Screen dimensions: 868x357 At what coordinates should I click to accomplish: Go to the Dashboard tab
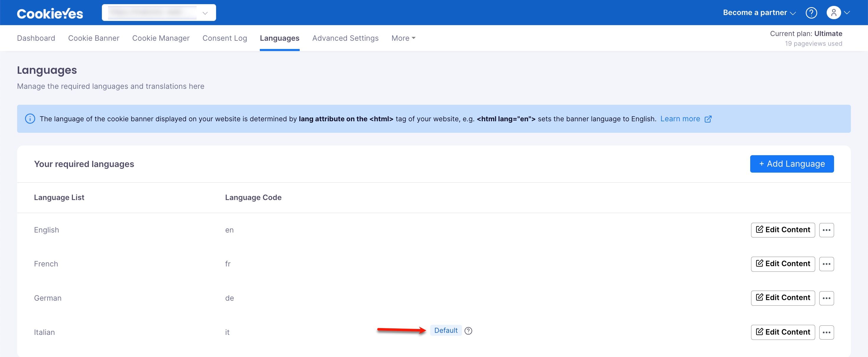pos(36,38)
